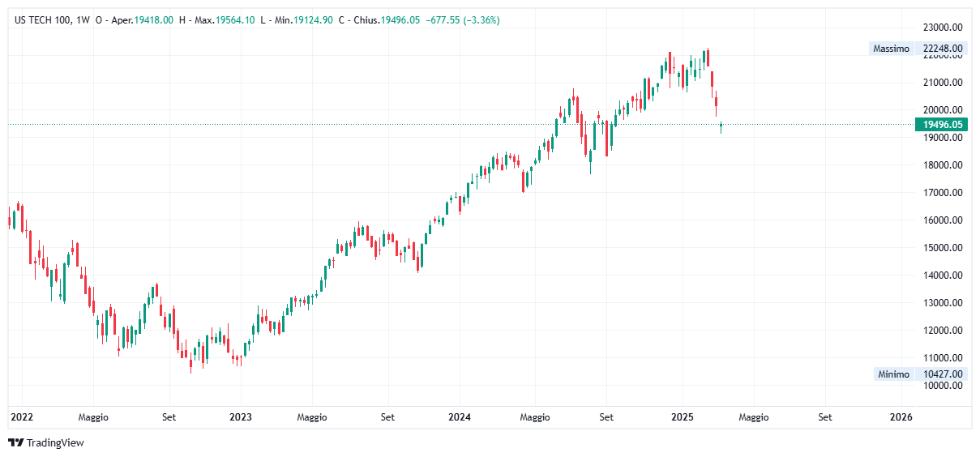
Task: Click the 13000.00 price axis label
Action: coord(943,303)
